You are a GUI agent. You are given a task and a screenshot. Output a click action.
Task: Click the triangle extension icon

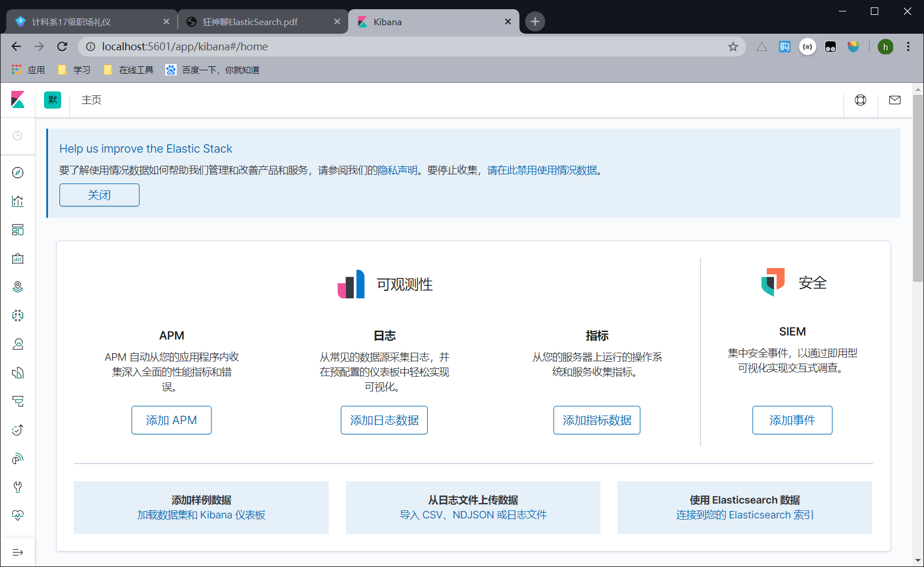pyautogui.click(x=762, y=46)
